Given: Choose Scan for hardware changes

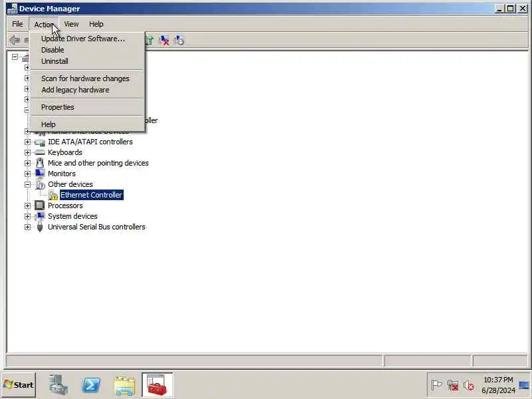Looking at the screenshot, I should point(87,78).
